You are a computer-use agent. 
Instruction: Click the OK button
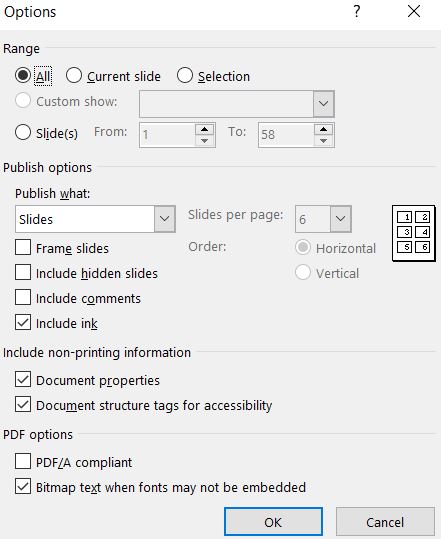(x=273, y=522)
